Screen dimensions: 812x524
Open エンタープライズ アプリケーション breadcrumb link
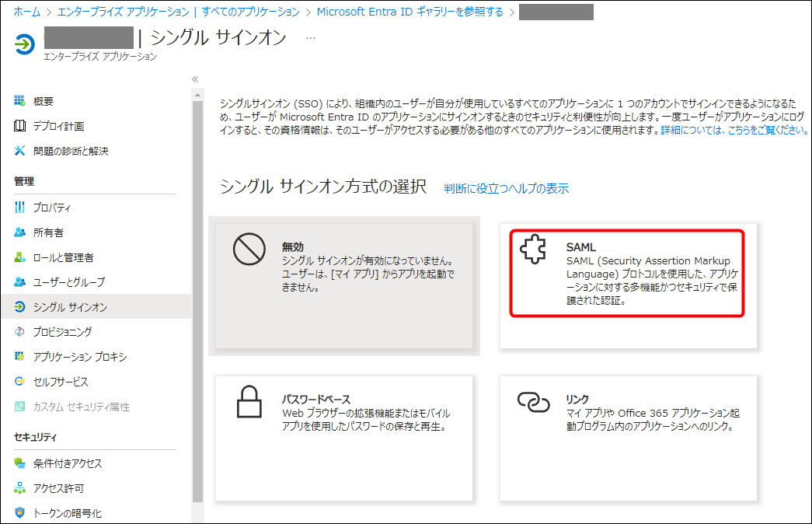[124, 12]
